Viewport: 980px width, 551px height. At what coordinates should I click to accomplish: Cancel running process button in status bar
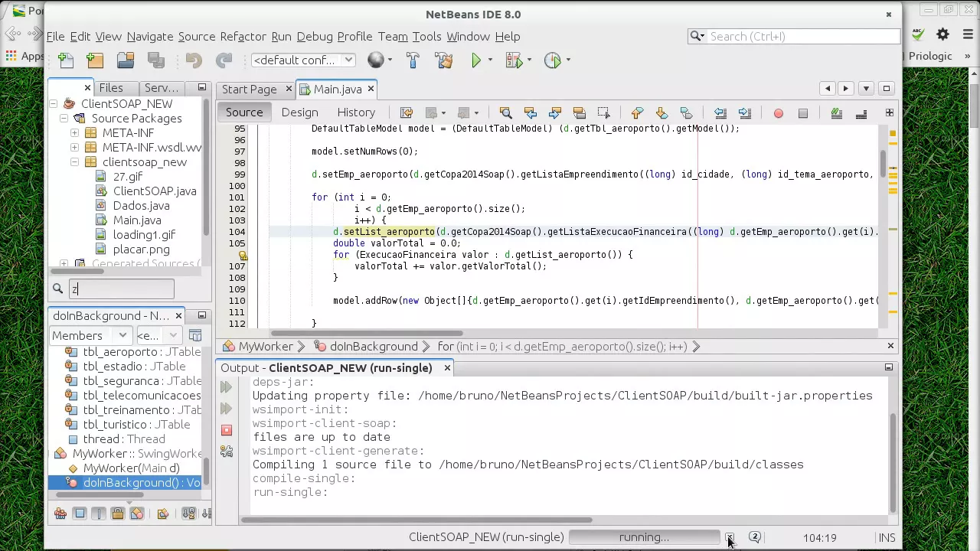click(x=730, y=537)
